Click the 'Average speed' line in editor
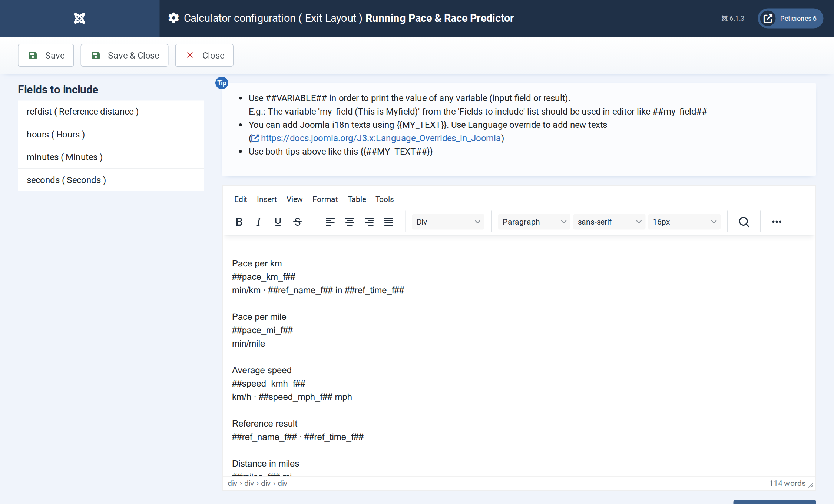This screenshot has height=504, width=834. coord(262,370)
